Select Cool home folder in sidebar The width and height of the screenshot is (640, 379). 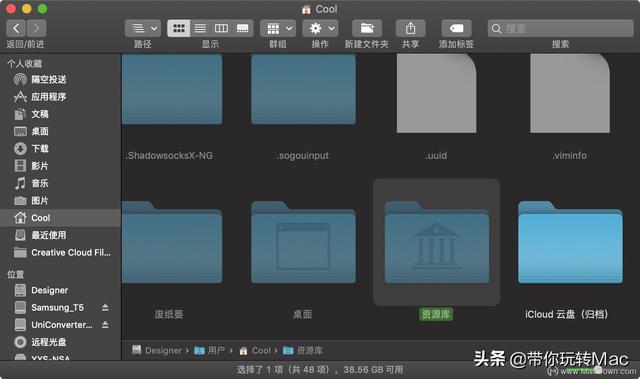[x=60, y=218]
